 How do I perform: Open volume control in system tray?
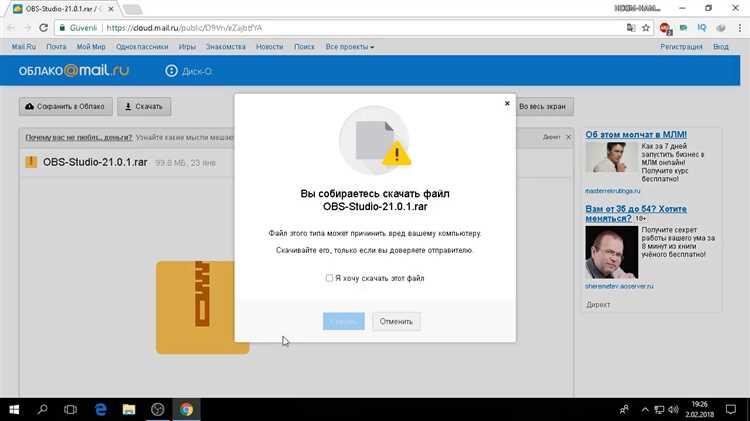(673, 410)
